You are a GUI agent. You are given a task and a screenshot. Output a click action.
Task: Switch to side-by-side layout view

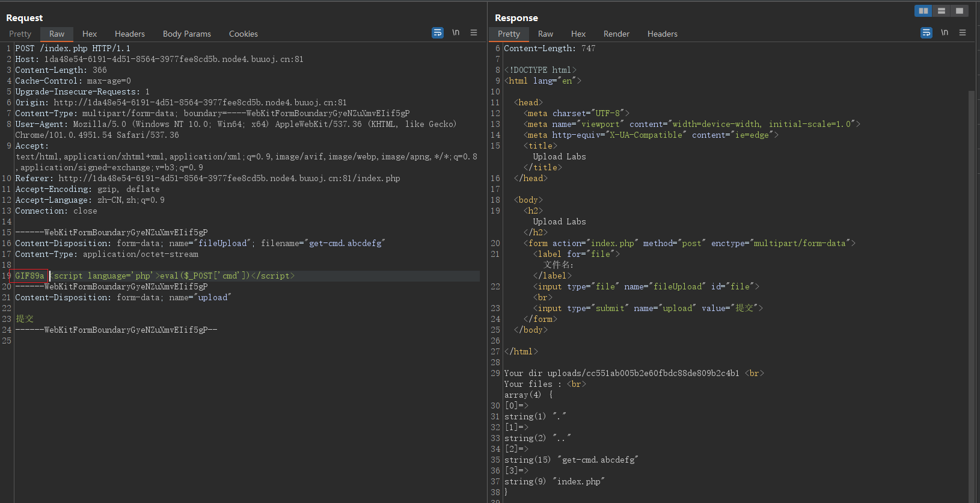923,11
